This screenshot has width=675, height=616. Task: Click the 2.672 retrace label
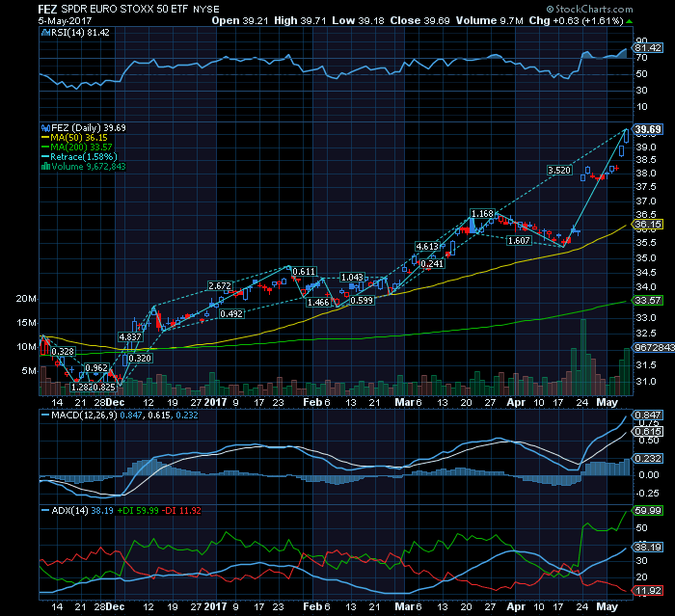pyautogui.click(x=220, y=286)
